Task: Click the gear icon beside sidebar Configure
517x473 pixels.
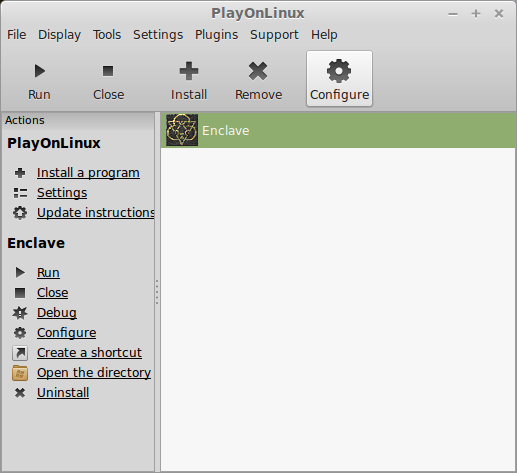Action: click(x=20, y=333)
